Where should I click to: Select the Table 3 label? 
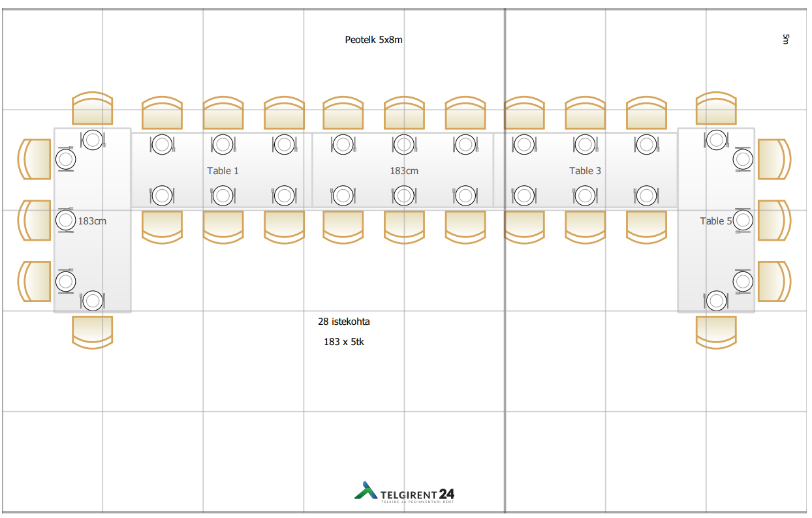point(585,171)
